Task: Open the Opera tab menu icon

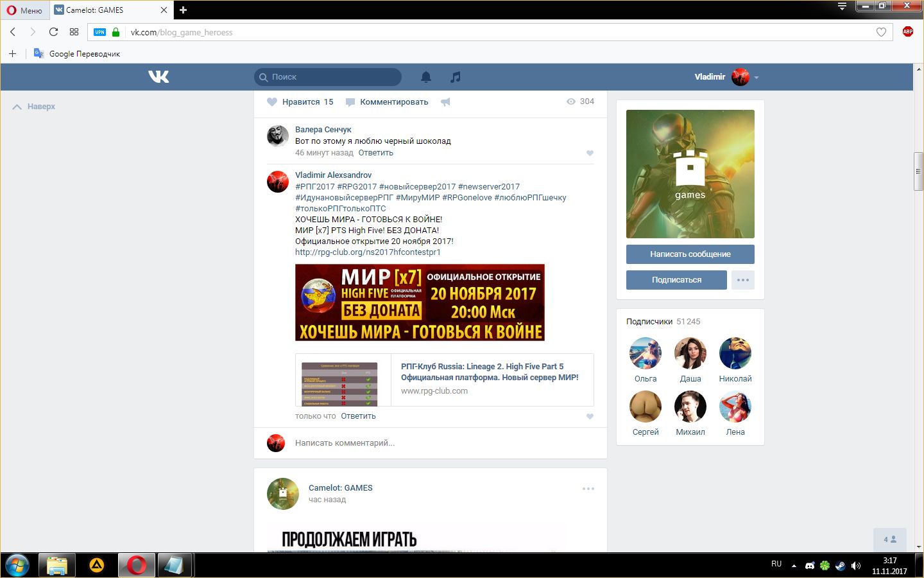Action: (x=842, y=6)
